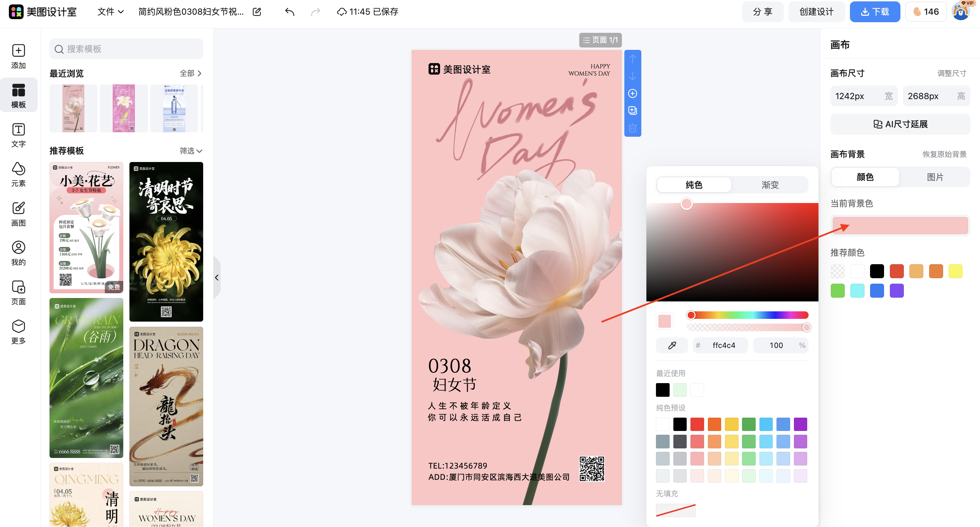Viewport: 980px width, 527px height.
Task: Add a new page with the plus circle icon
Action: (x=632, y=94)
